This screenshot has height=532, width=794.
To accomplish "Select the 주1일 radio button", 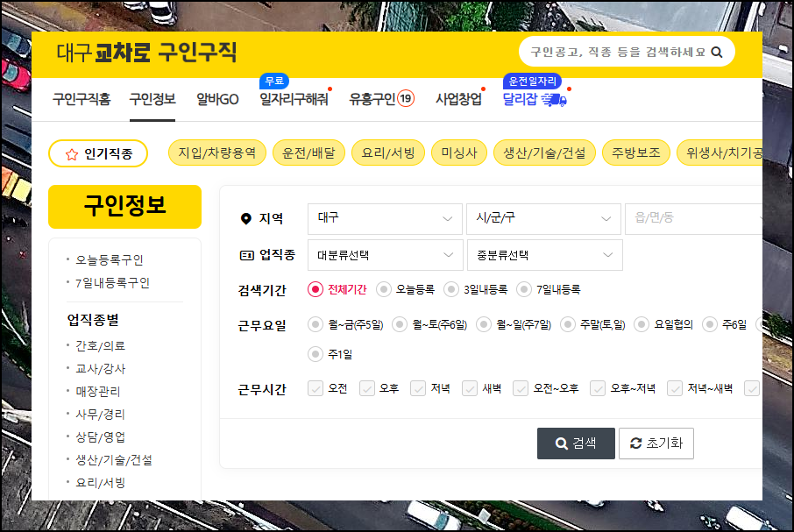I will tap(315, 354).
